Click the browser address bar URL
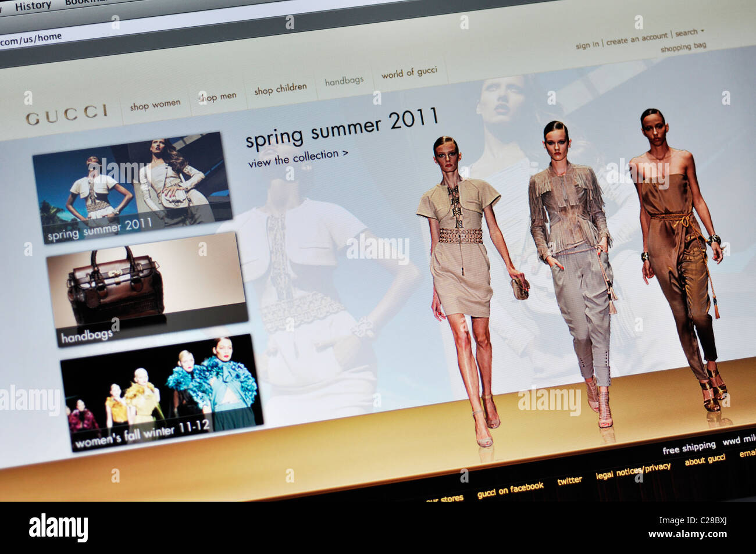 point(31,39)
